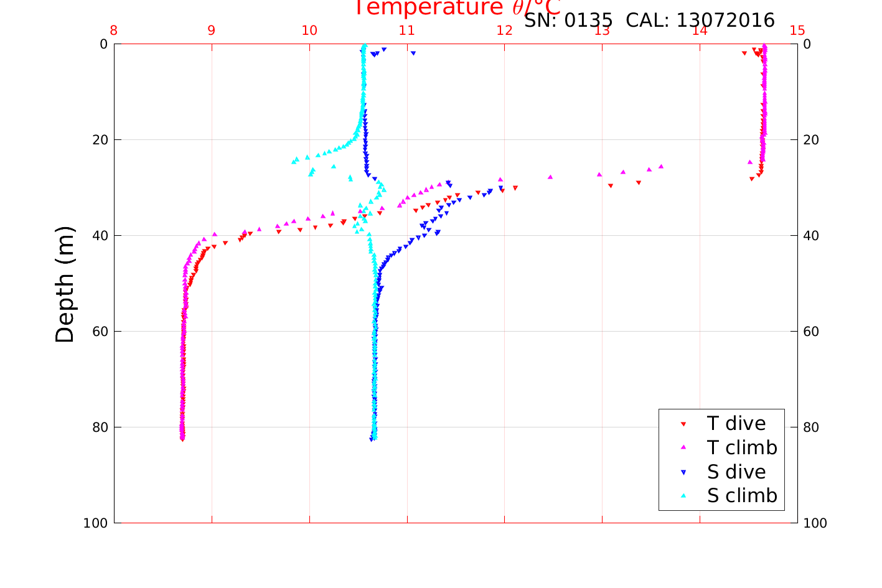Click right depth tick label 40
This screenshot has width=882, height=588.
click(811, 236)
